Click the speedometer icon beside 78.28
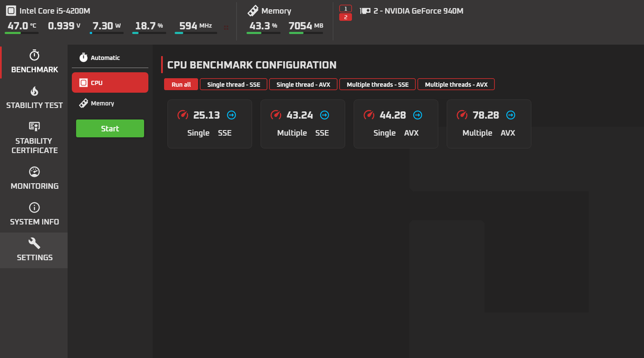The height and width of the screenshot is (358, 644). click(x=462, y=115)
